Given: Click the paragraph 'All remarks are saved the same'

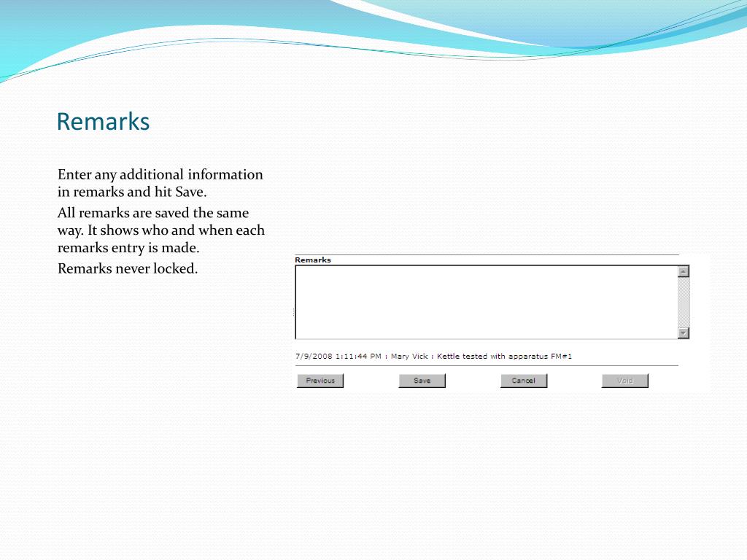Looking at the screenshot, I should pyautogui.click(x=161, y=230).
